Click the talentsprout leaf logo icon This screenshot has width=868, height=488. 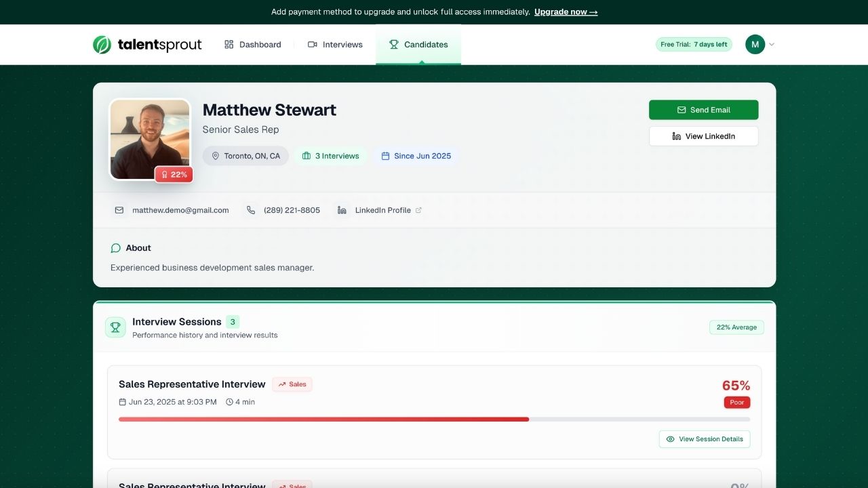tap(102, 45)
